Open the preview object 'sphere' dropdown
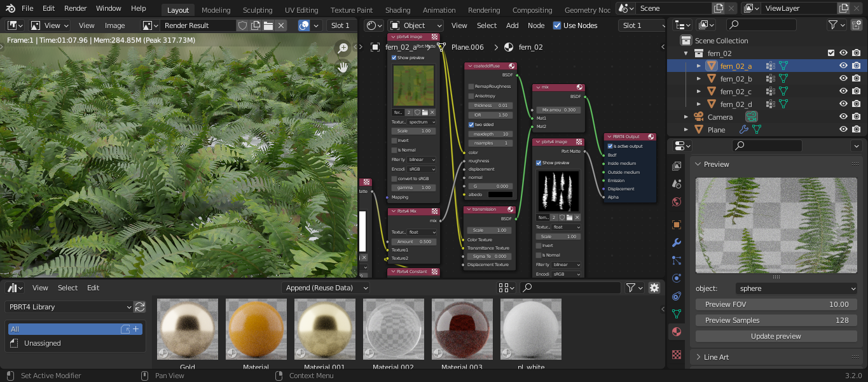Image resolution: width=868 pixels, height=382 pixels. (797, 288)
